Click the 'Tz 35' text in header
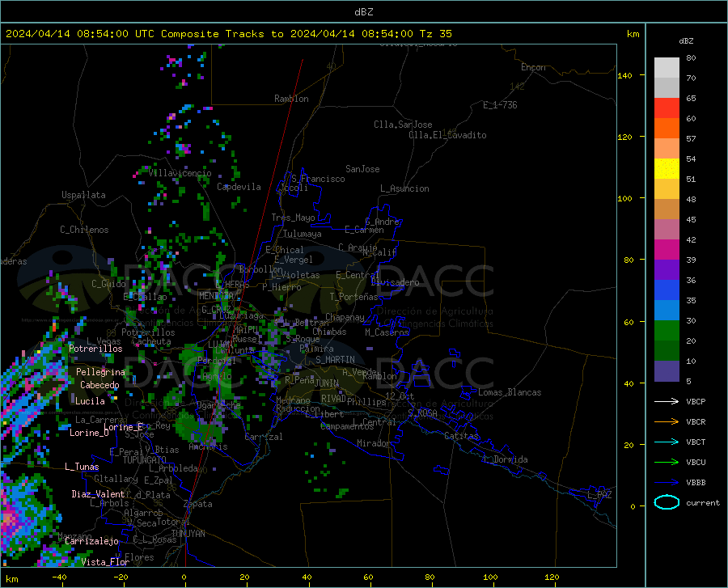Screen dimensions: 728x588 (x=435, y=34)
